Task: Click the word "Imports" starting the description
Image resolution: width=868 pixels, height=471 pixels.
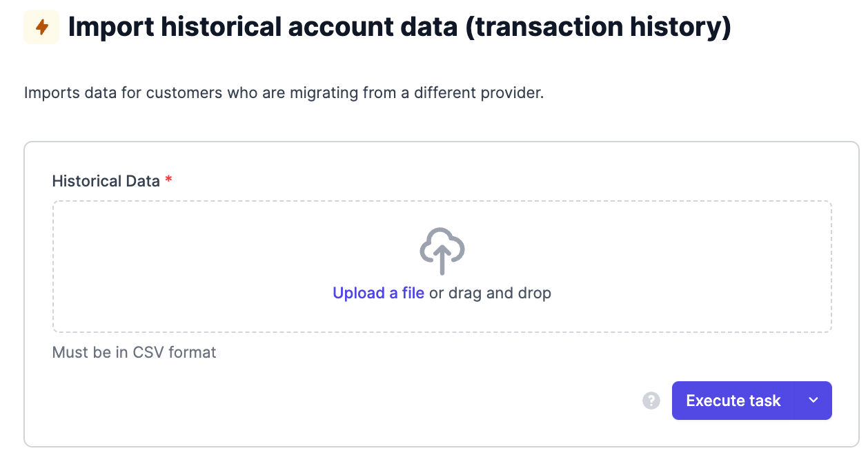Action: click(x=48, y=93)
